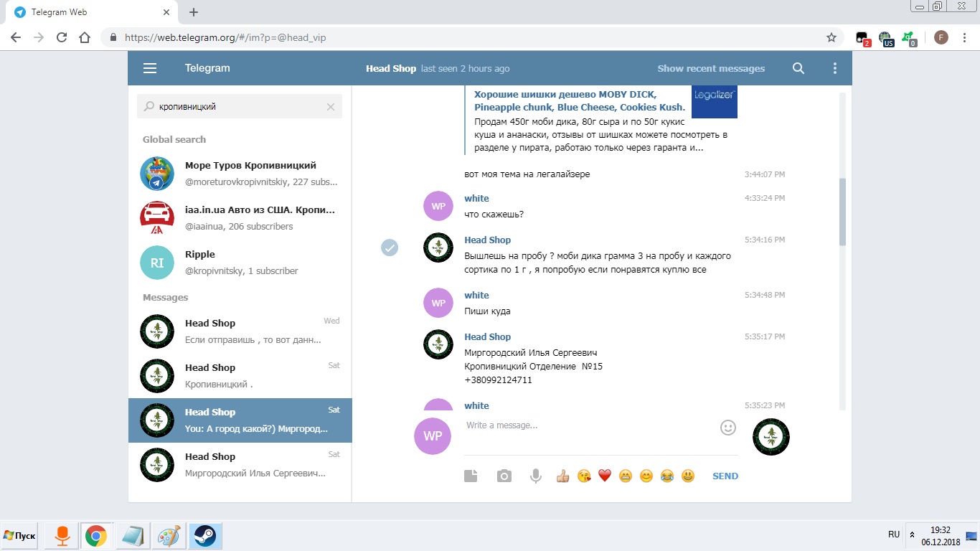This screenshot has width=980, height=551.
Task: Click Head Shop avatar at 5:34:16 PM
Action: click(x=438, y=248)
